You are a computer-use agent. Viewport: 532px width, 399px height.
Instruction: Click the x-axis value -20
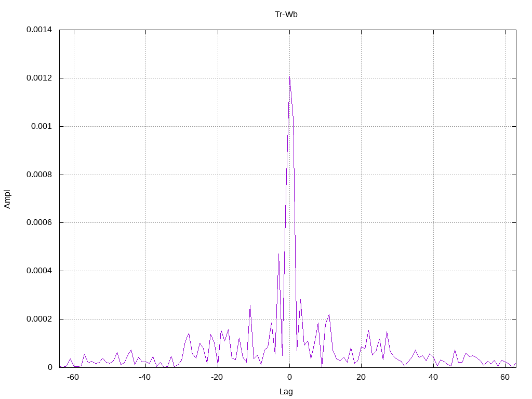point(217,377)
